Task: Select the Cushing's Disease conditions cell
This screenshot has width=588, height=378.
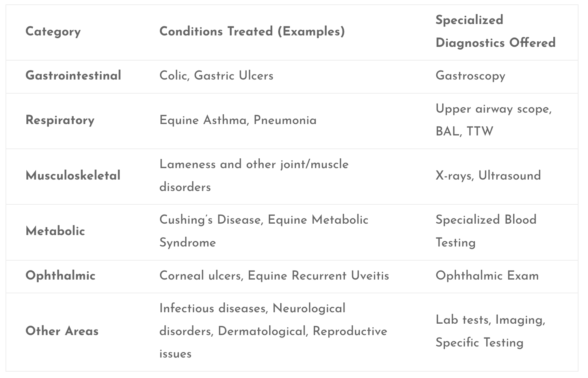Action: click(264, 231)
